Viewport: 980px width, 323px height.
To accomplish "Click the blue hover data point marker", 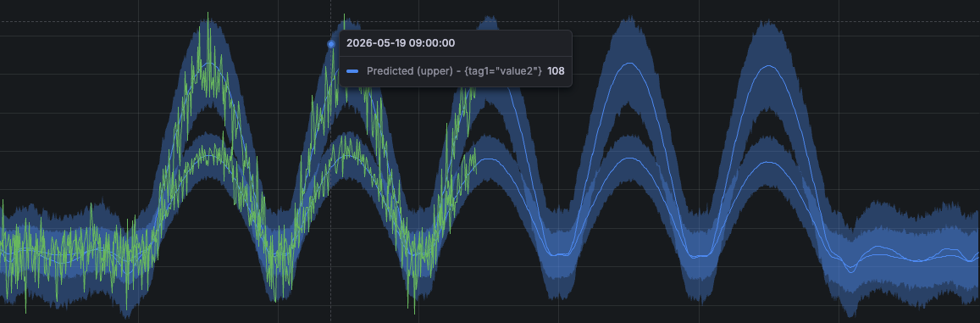I will 331,44.
